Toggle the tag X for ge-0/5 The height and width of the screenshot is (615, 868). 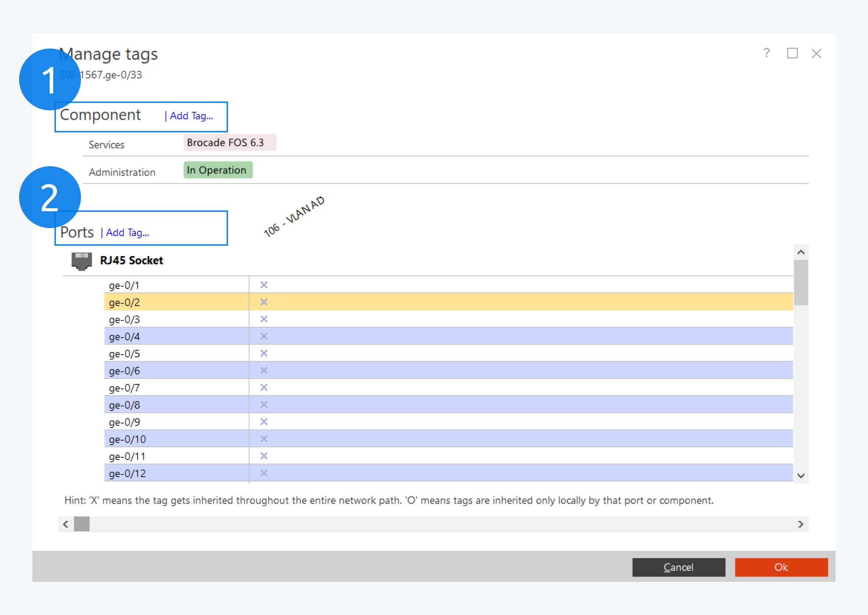[x=264, y=353]
